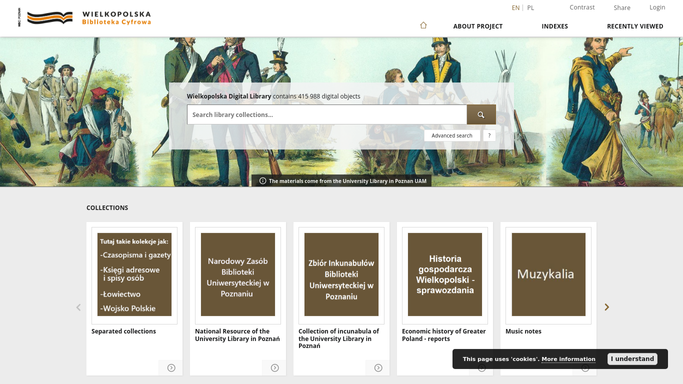Open Muzykalia collection thumbnail
The width and height of the screenshot is (683, 384).
[x=548, y=274]
